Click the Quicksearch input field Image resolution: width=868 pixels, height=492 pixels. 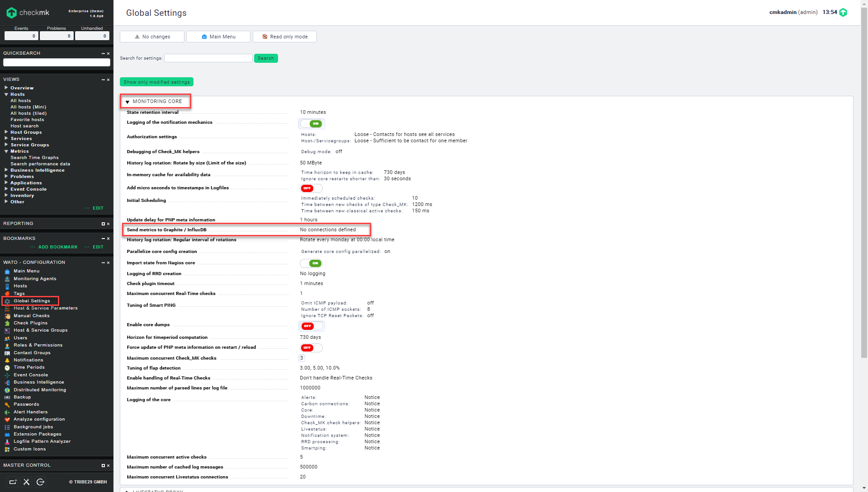(x=57, y=62)
